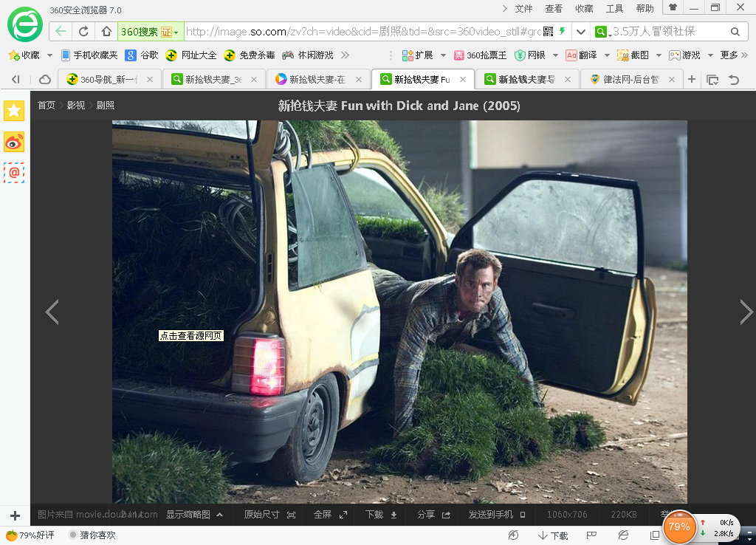Open the 收藏 menu in title bar
The image size is (756, 545).
pyautogui.click(x=584, y=9)
